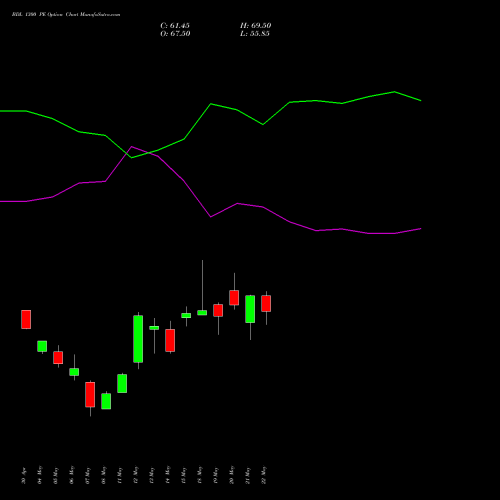Select the tall green candlestick for 12 May

tap(138, 339)
